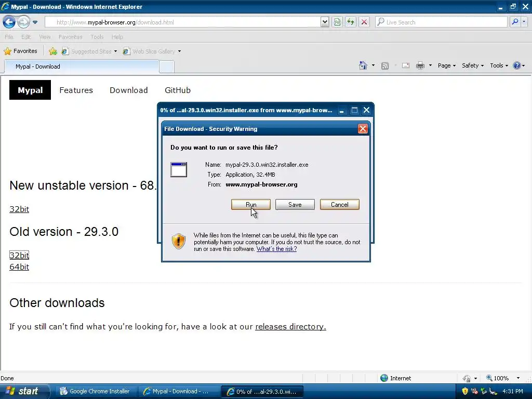Minimize the download progress window
Screen dimensions: 532x399
342,110
